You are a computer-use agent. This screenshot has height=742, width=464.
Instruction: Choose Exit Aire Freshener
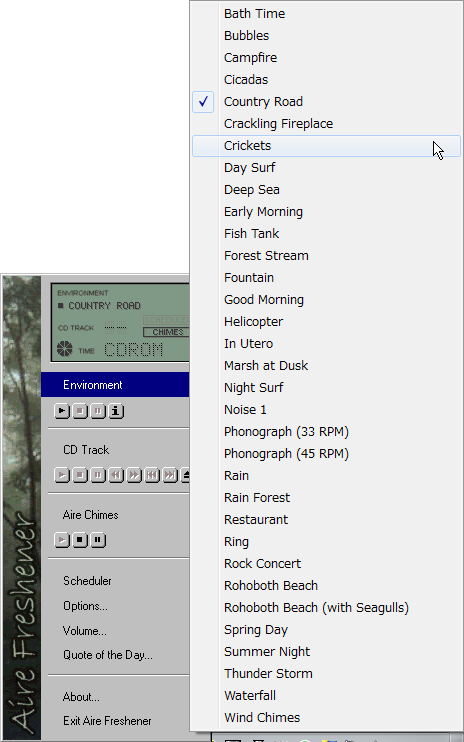tap(107, 721)
